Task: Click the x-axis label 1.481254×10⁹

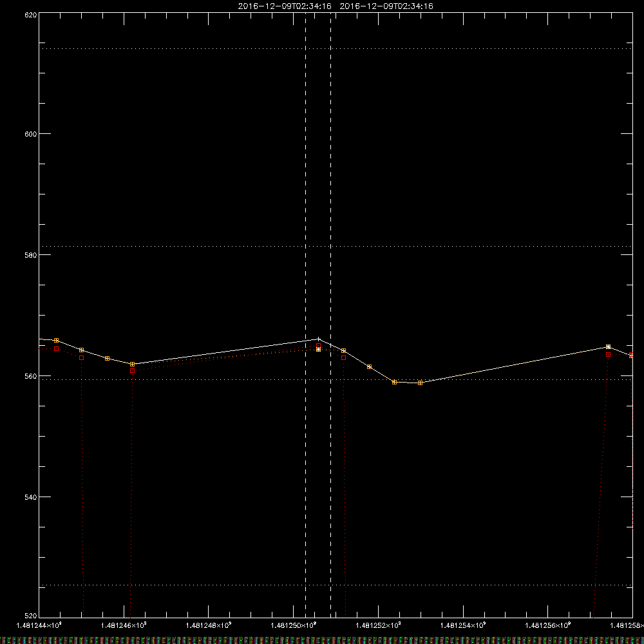Action: point(463,625)
